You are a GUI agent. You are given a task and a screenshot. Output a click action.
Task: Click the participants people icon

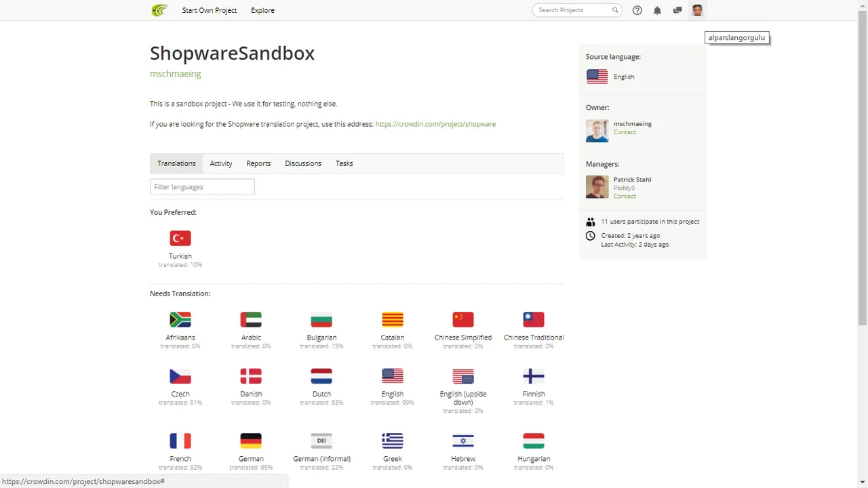coord(591,222)
